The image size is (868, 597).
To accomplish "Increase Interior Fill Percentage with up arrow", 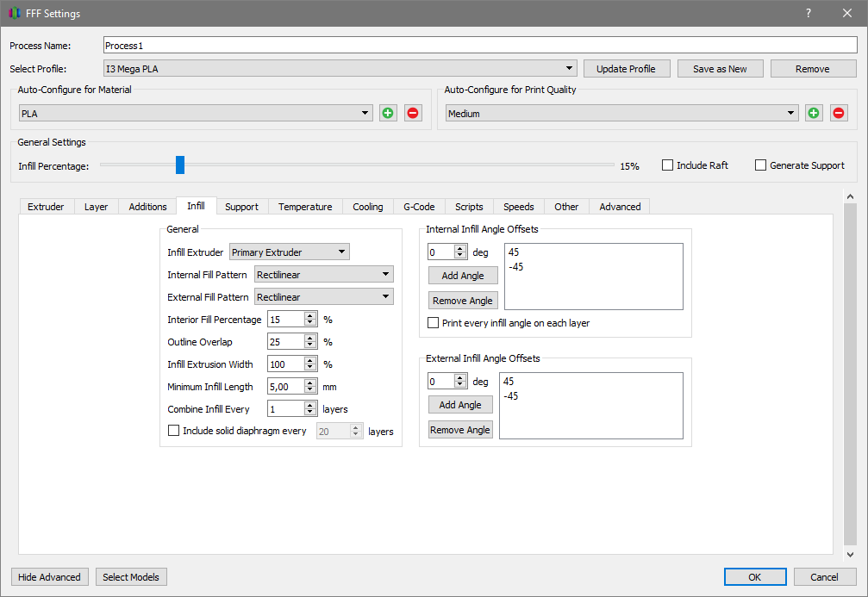I will pyautogui.click(x=310, y=315).
